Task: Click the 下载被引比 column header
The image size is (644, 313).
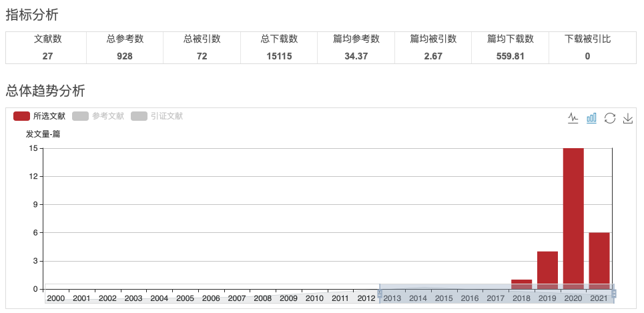Action: click(x=587, y=39)
